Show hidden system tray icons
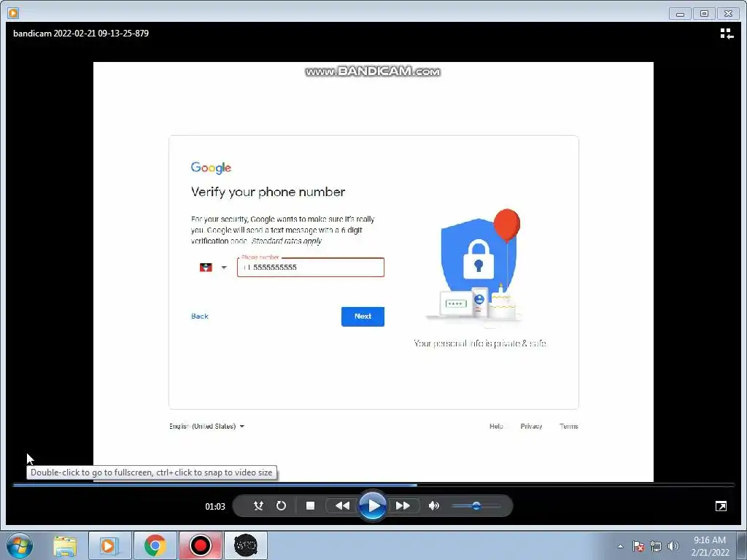The image size is (747, 560). click(x=620, y=546)
